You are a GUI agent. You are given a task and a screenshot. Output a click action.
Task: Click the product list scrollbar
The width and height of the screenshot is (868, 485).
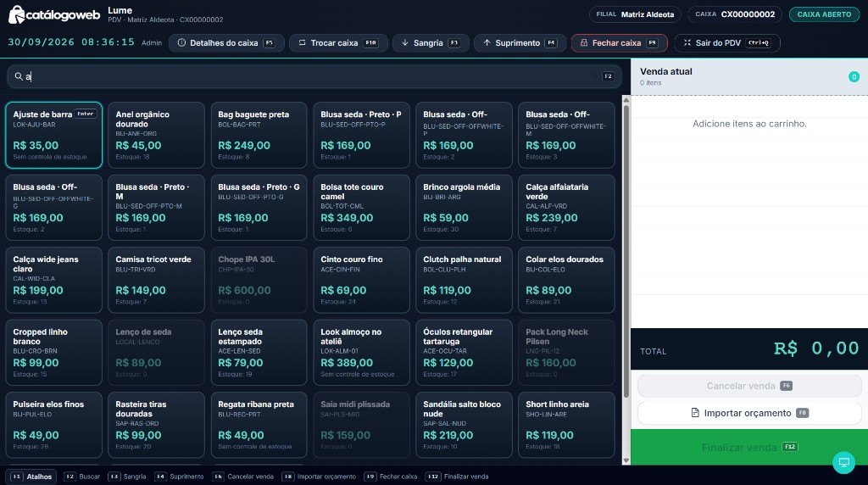coord(626,249)
